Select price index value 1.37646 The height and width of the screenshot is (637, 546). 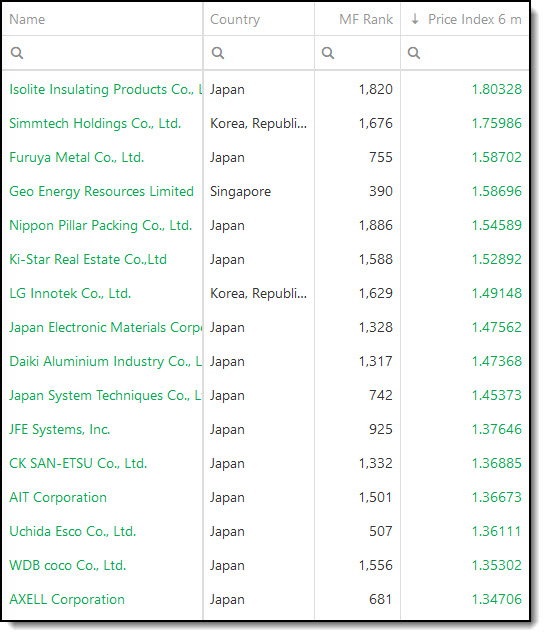(497, 430)
